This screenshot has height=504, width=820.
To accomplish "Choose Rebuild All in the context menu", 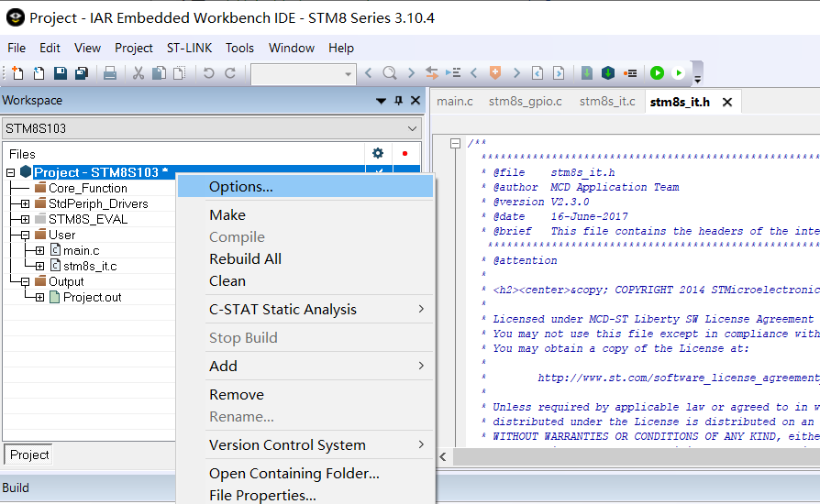I will tap(305, 259).
